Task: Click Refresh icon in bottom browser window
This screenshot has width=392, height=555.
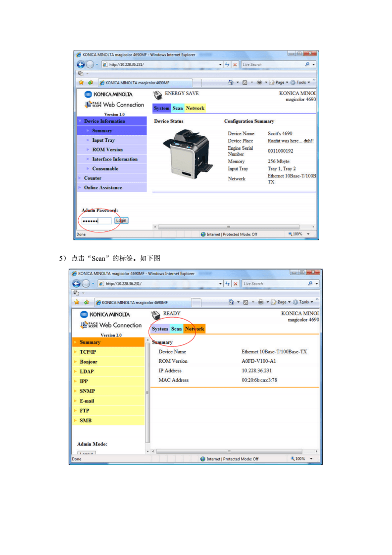Action: [227, 283]
